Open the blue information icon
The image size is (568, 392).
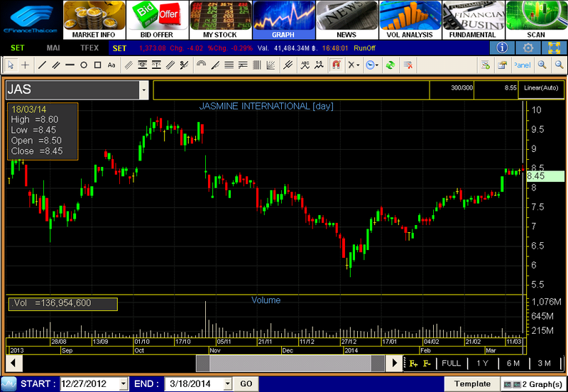(x=502, y=48)
